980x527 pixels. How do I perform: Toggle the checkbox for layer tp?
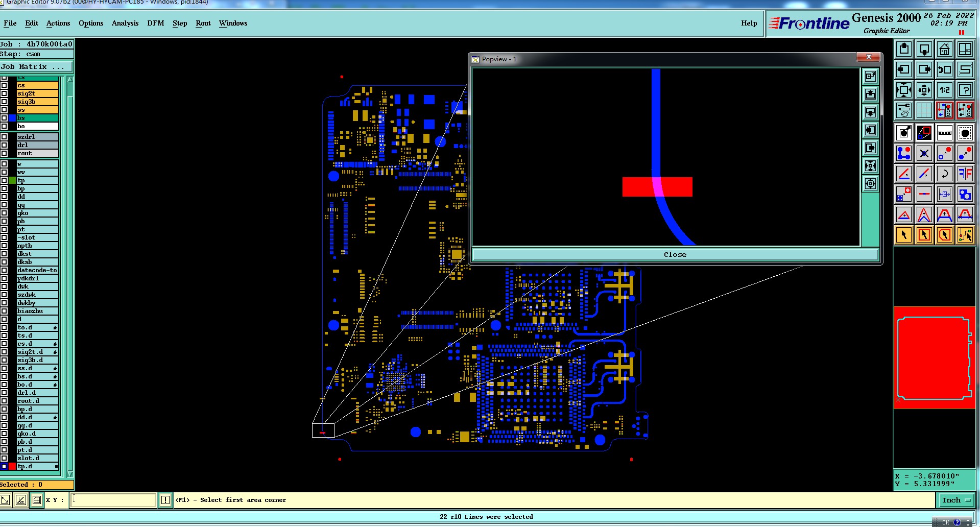point(4,180)
